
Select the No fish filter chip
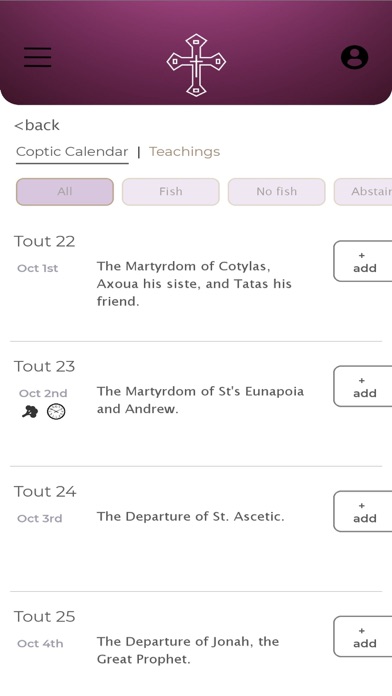(x=277, y=192)
